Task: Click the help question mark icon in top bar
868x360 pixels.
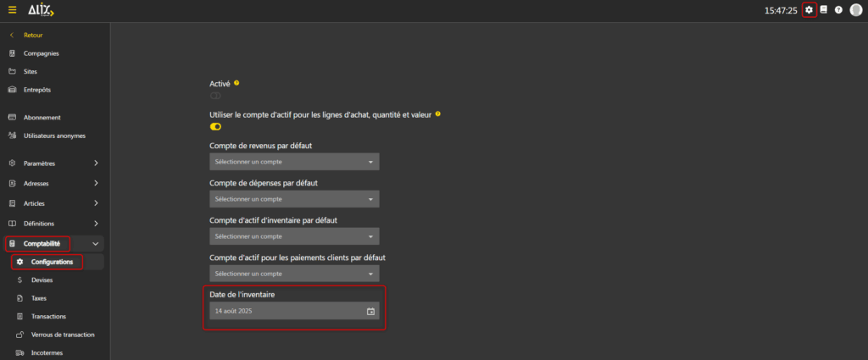Action: point(838,10)
